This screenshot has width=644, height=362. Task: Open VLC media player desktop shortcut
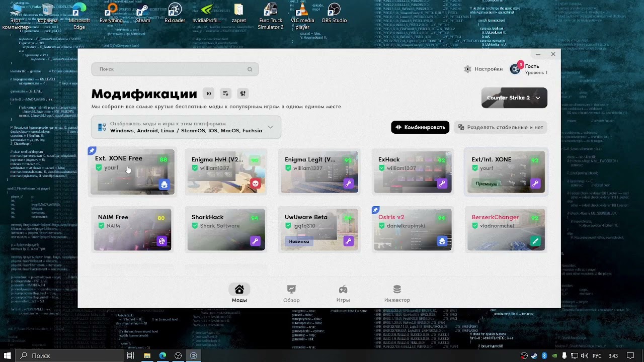click(x=302, y=17)
